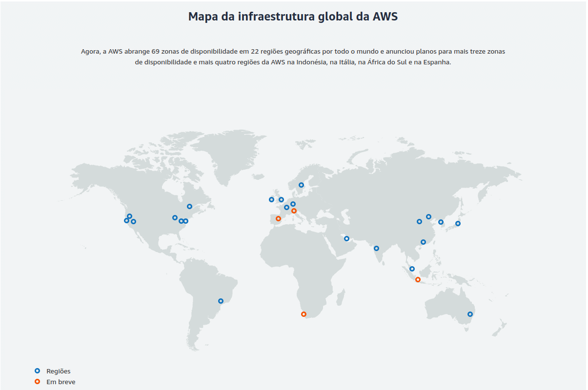Select the Sydney region marker in Australia
588x390 pixels.
(x=470, y=314)
